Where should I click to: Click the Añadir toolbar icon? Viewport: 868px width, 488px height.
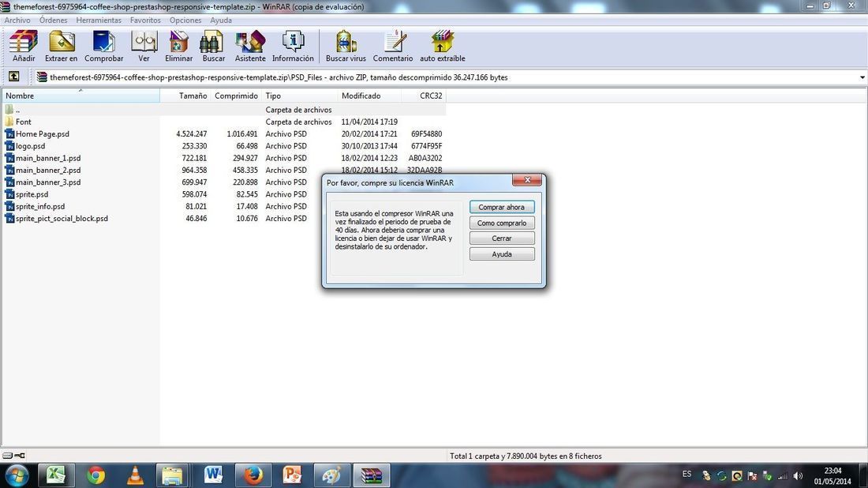tap(24, 47)
